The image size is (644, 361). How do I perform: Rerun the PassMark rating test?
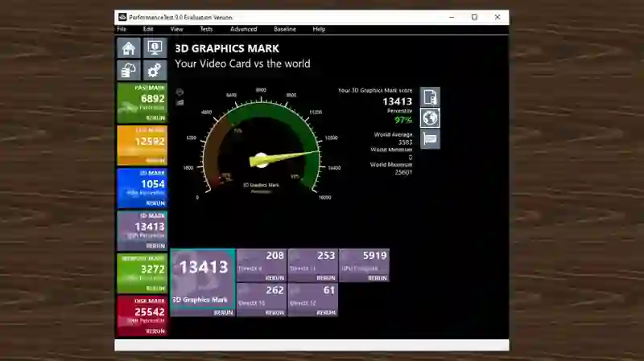coord(155,117)
